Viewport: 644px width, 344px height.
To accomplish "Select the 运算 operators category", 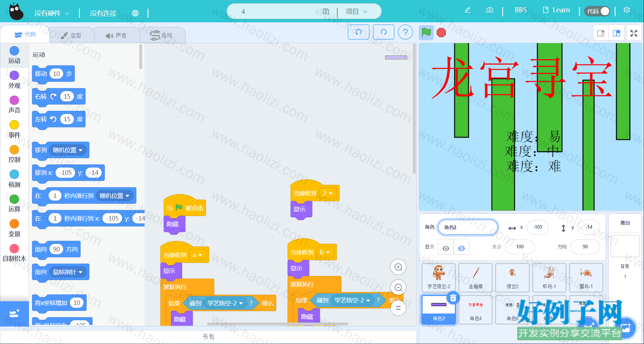I will tap(14, 203).
